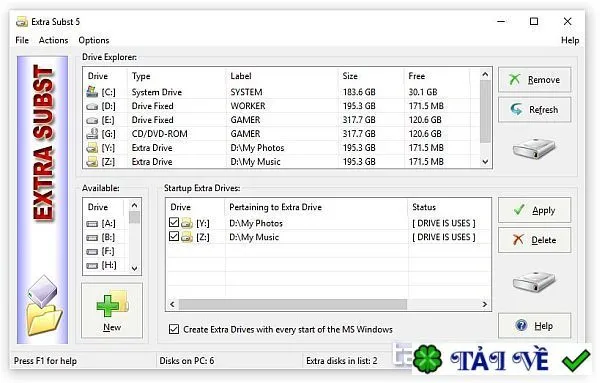600x383 pixels.
Task: Select the C: system drive icon
Action: [x=92, y=91]
